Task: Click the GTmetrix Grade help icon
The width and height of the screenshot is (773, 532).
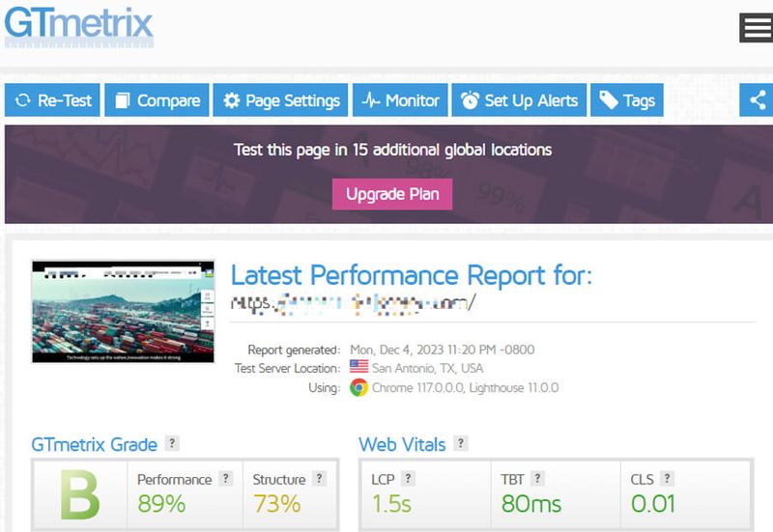Action: tap(172, 443)
